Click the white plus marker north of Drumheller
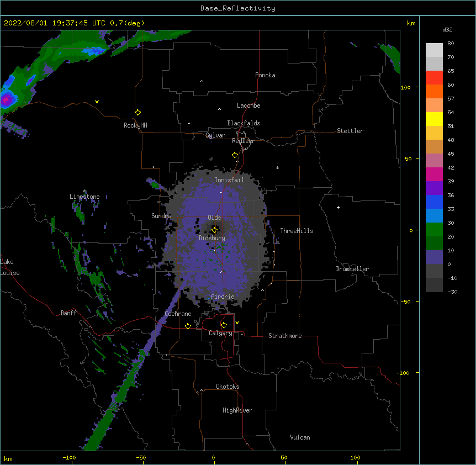 (338, 207)
